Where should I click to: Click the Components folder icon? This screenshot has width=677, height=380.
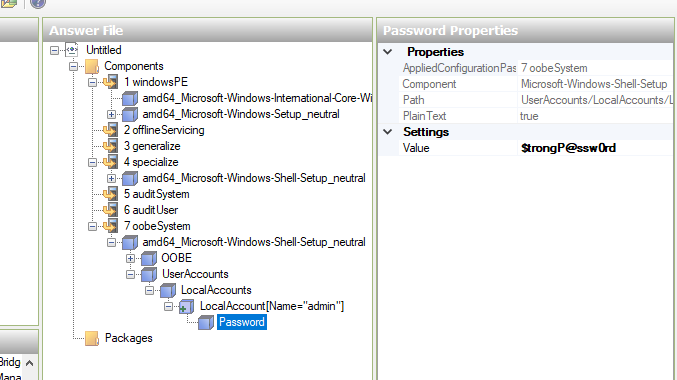point(92,66)
